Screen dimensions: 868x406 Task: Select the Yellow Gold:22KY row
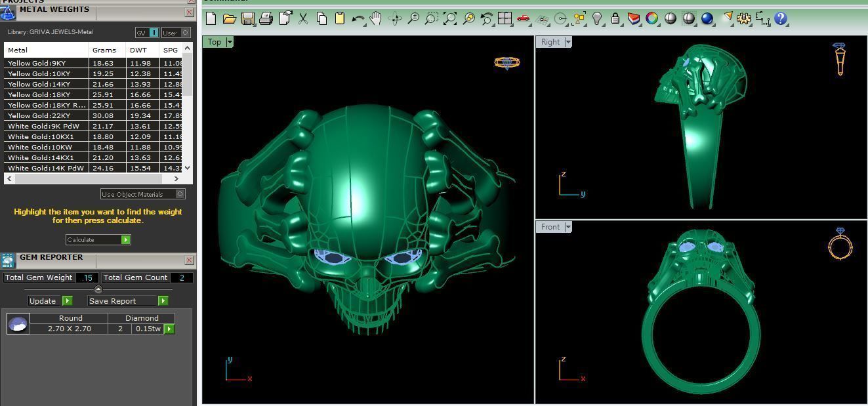click(x=93, y=115)
